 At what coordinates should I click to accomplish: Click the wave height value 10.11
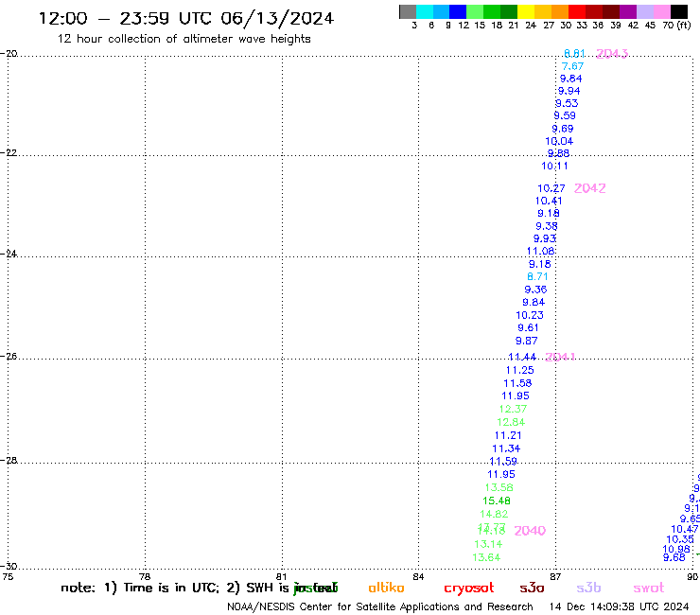tap(554, 166)
